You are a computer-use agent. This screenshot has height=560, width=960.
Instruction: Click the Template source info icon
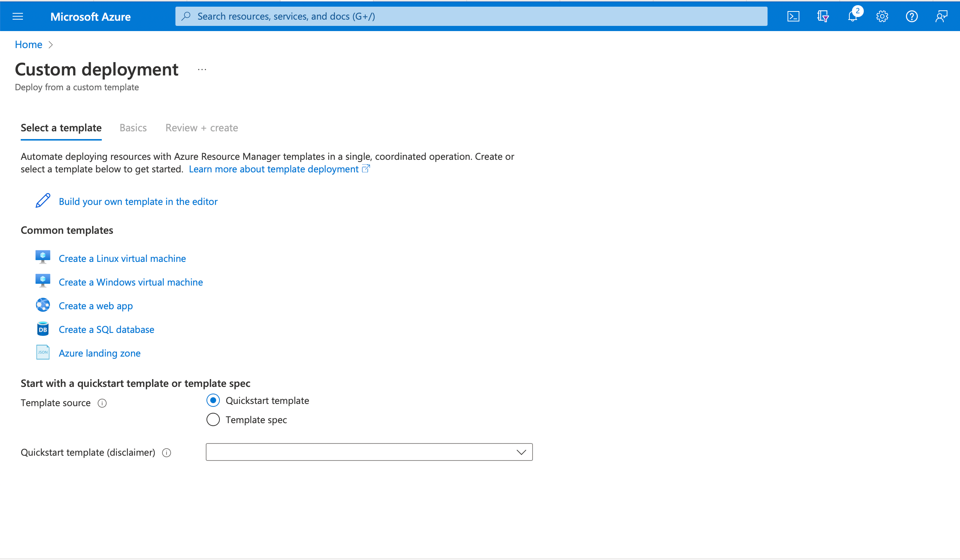coord(102,403)
